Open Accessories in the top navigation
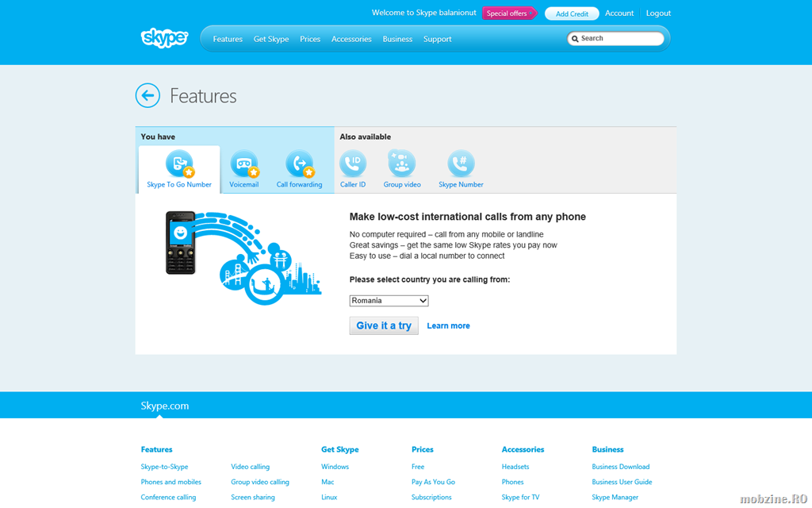Image resolution: width=812 pixels, height=508 pixels. pyautogui.click(x=351, y=40)
